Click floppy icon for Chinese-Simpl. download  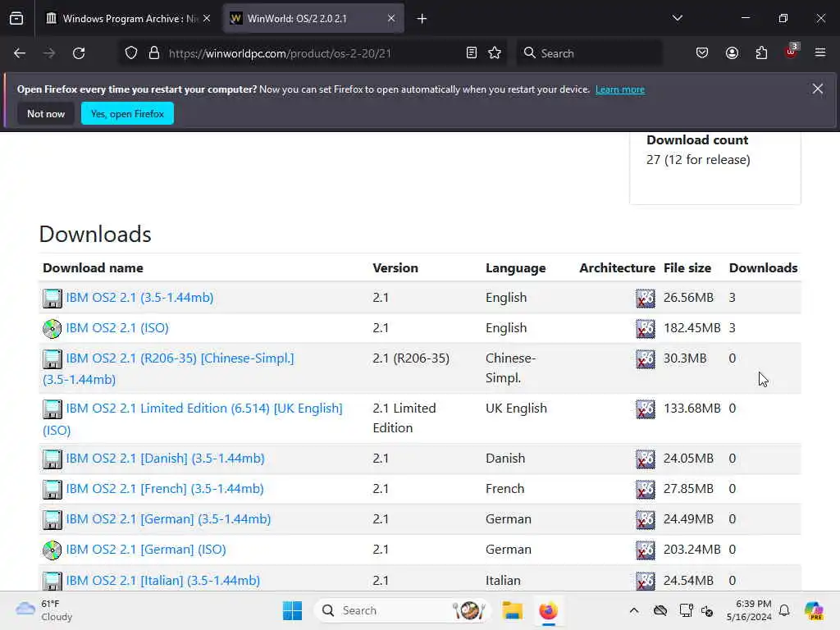click(52, 359)
